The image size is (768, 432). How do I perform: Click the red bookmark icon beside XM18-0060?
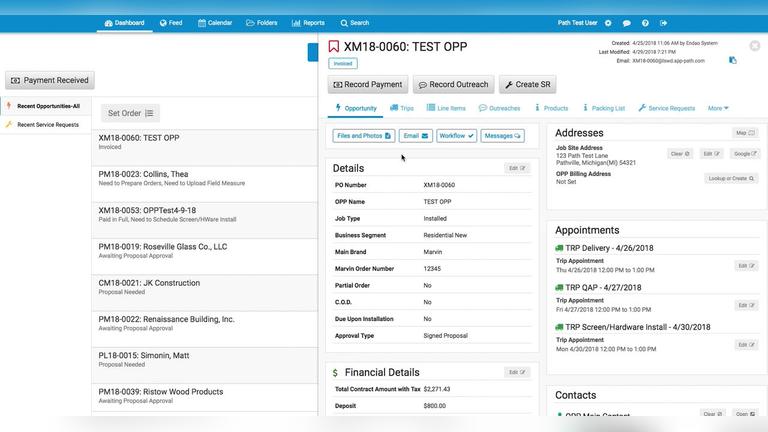coord(334,47)
